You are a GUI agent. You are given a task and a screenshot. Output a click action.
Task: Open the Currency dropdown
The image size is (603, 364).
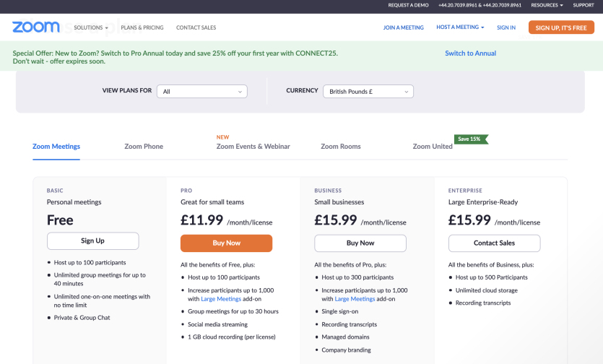(x=368, y=92)
